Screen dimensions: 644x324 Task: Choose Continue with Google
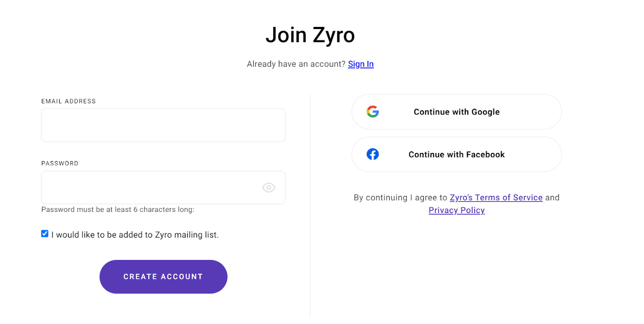tap(456, 112)
